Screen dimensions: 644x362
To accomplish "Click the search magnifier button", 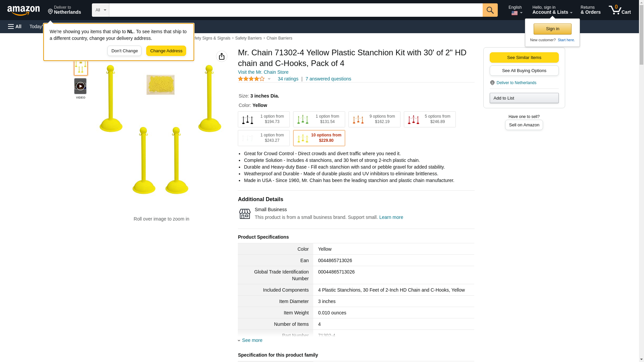I will [x=490, y=10].
